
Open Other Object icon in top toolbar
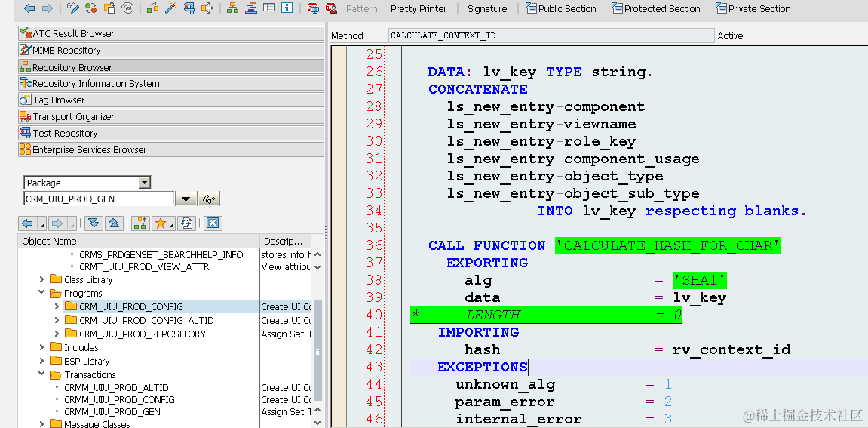point(109,8)
